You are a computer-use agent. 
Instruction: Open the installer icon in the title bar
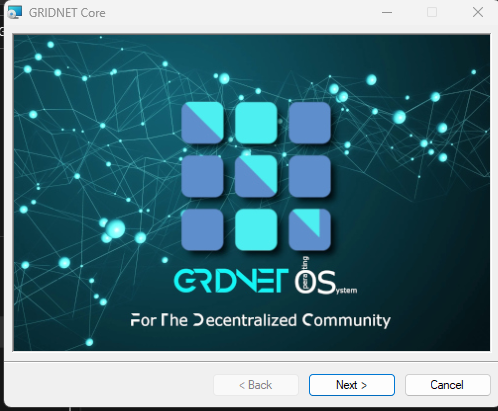tap(15, 12)
